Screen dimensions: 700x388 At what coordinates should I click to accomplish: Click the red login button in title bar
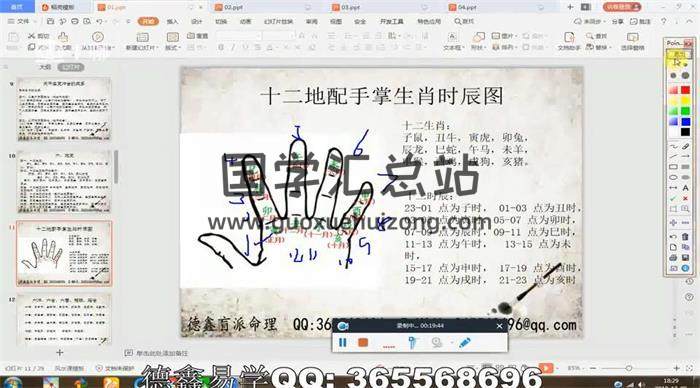(622, 7)
